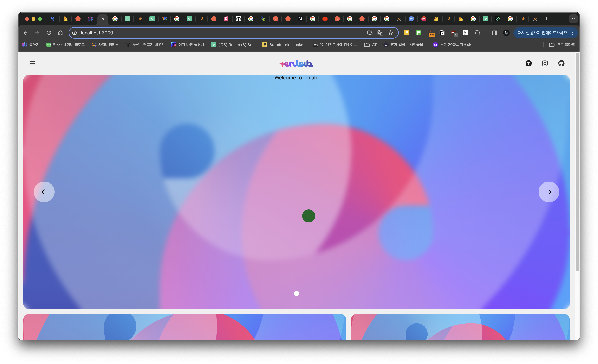Click the localhost:3000 address bar
This screenshot has width=598, height=364.
pos(218,33)
